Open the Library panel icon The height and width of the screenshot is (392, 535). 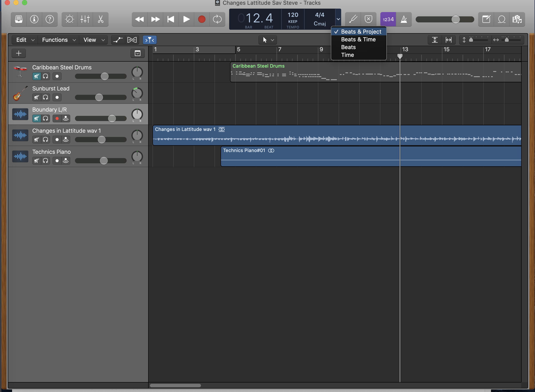pos(19,19)
